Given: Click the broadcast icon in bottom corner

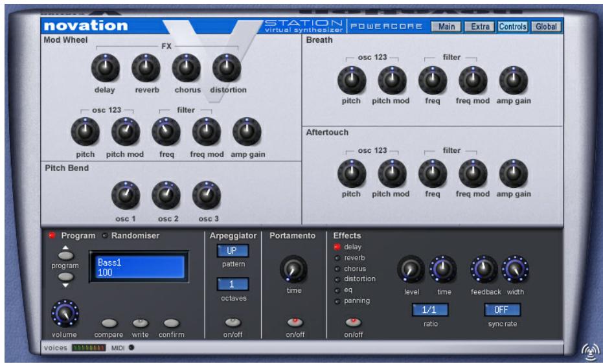Looking at the screenshot, I should (590, 351).
